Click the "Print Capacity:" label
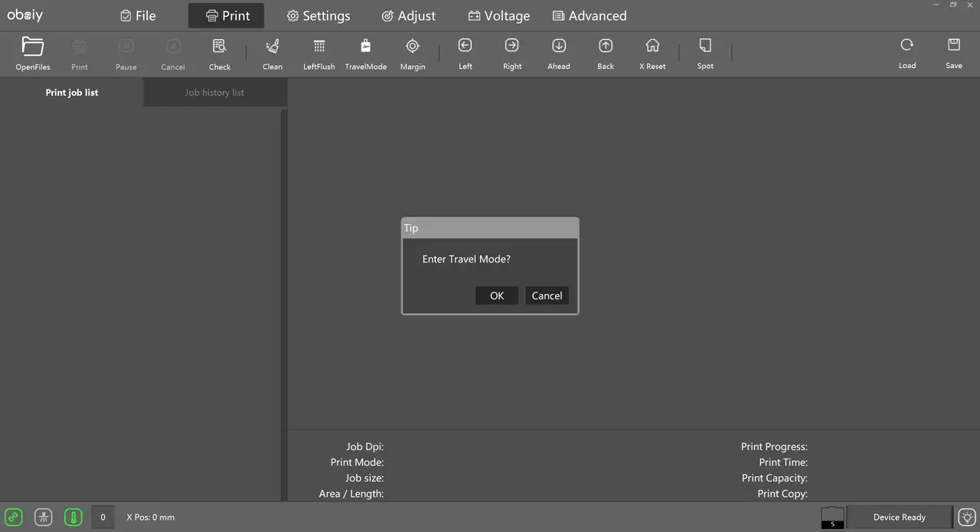Screen dimensions: 980x532 point(775,478)
